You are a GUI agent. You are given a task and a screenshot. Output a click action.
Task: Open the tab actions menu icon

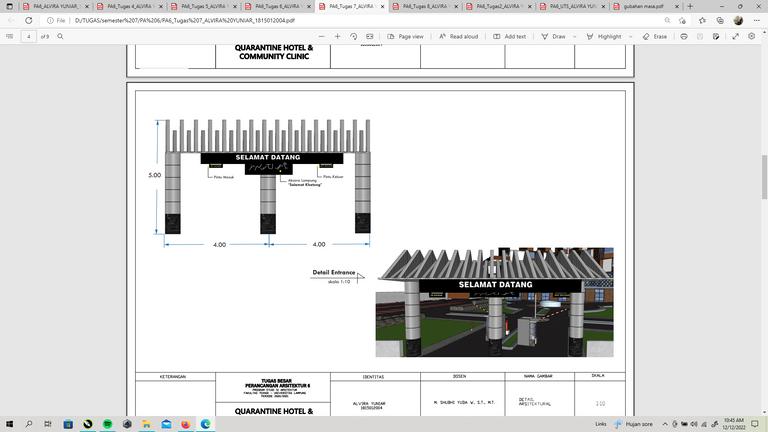9,6
